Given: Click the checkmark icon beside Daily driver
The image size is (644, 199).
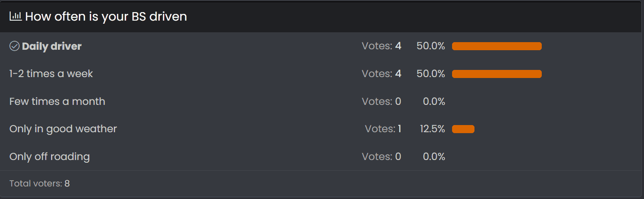Looking at the screenshot, I should pyautogui.click(x=14, y=46).
